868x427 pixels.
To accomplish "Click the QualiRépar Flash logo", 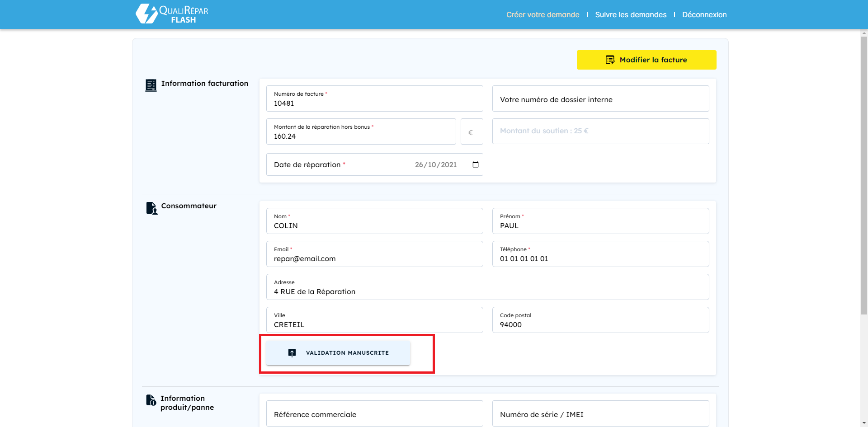I will tap(172, 14).
